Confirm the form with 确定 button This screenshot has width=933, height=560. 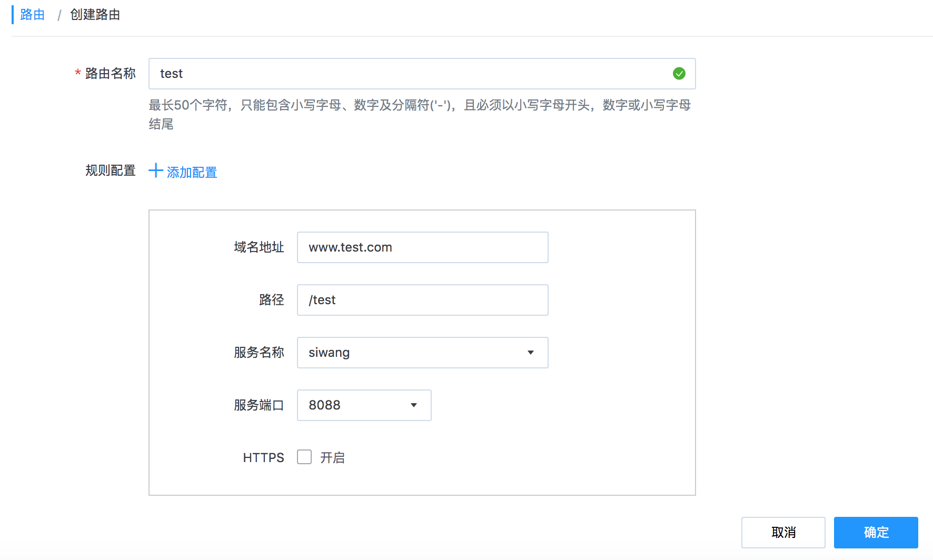tap(876, 532)
